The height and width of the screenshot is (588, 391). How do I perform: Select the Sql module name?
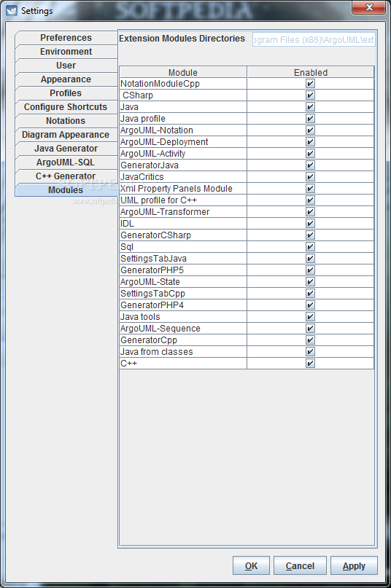(x=127, y=247)
